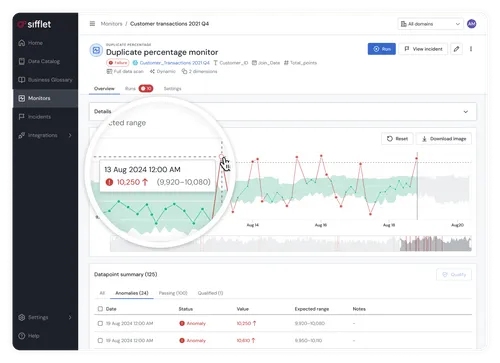Click the Date column header

111,309
